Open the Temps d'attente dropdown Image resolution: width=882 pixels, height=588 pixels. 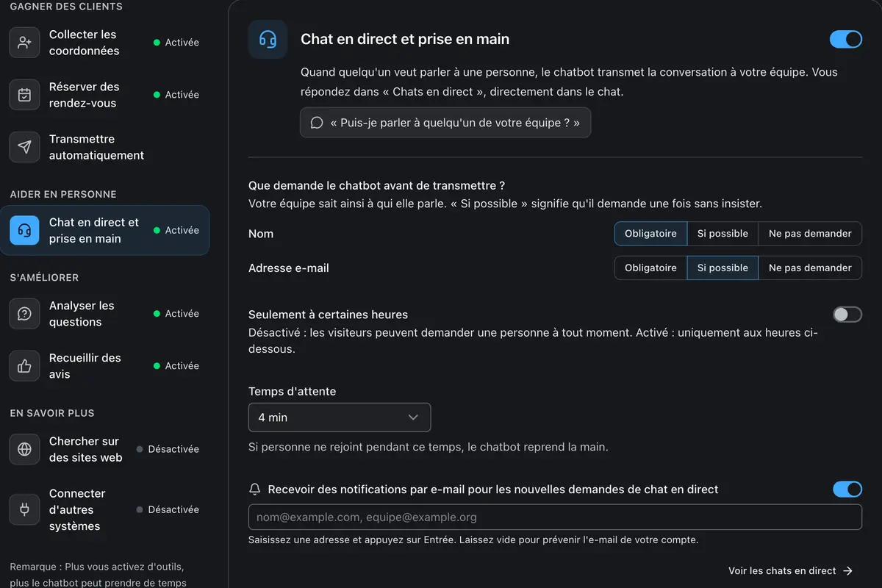[x=340, y=417]
